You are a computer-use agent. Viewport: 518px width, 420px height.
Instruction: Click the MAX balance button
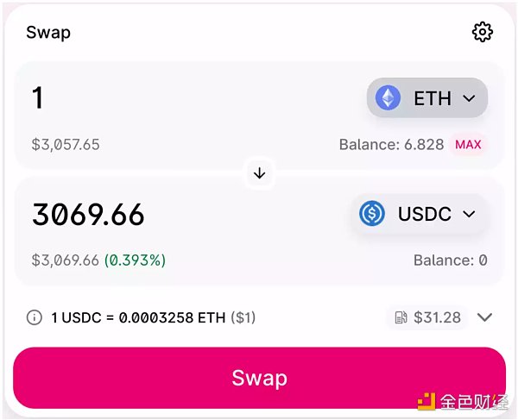468,145
